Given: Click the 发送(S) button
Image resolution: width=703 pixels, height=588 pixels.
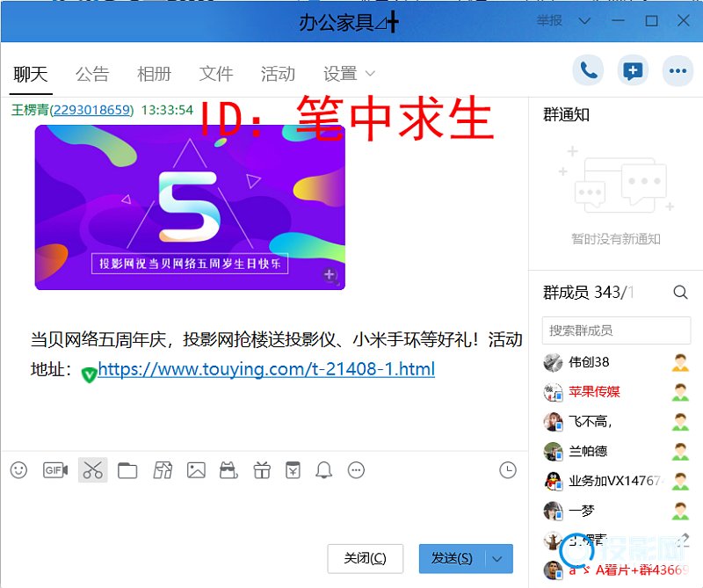Looking at the screenshot, I should coord(452,558).
